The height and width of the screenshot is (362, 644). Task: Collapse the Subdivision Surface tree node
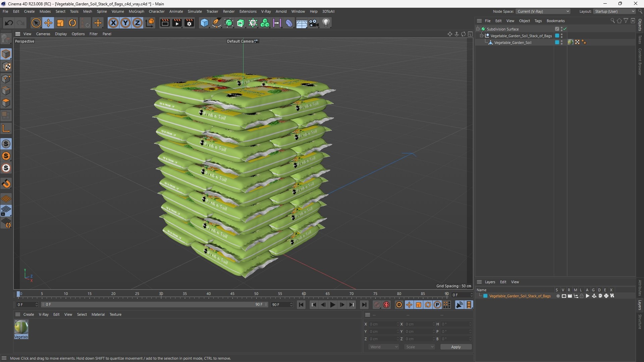tap(478, 29)
